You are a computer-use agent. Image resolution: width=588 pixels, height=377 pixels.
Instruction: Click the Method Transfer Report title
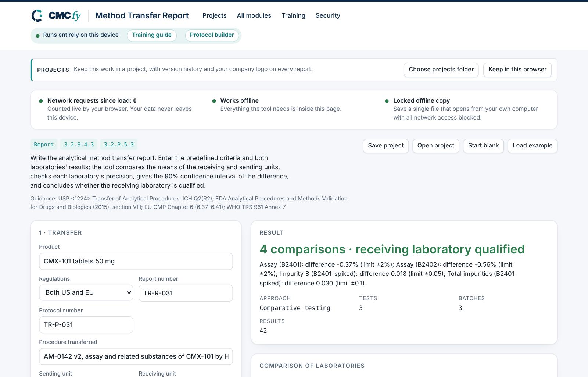tap(142, 15)
